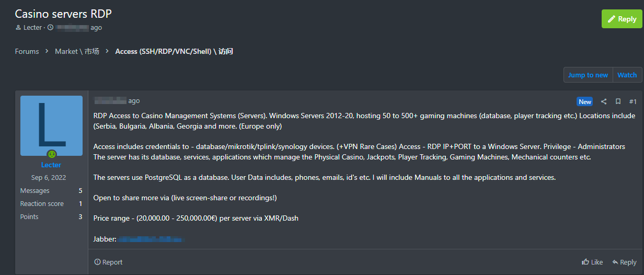This screenshot has height=275, width=644.
Task: Click the share icon in post header
Action: point(604,102)
